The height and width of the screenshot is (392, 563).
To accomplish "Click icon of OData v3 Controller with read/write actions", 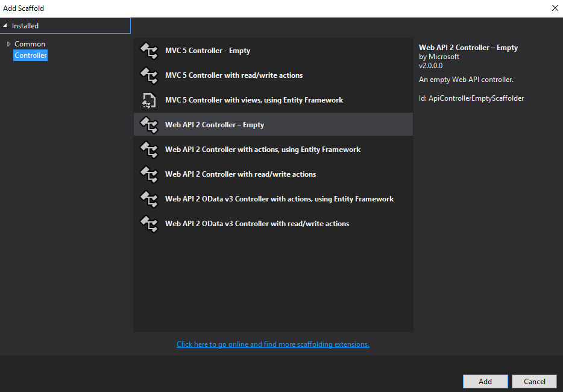I will coord(149,224).
